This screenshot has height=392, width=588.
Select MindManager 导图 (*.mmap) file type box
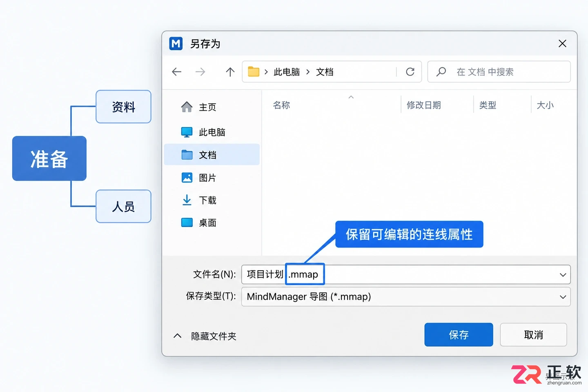click(406, 297)
